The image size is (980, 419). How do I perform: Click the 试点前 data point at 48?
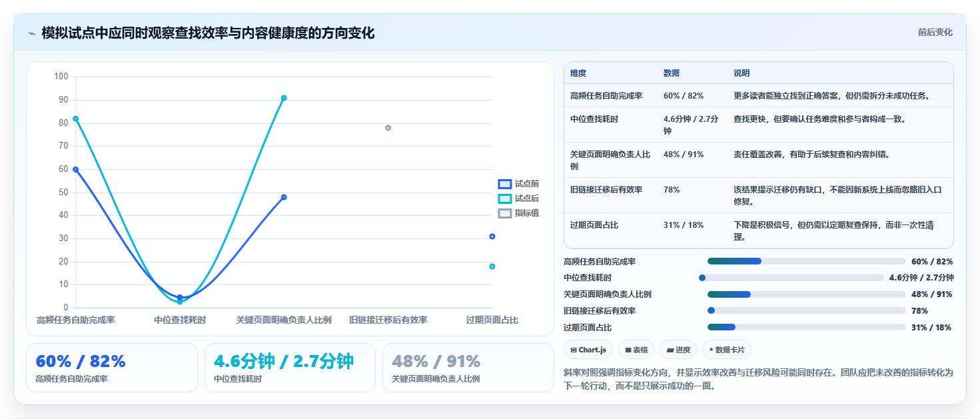pyautogui.click(x=284, y=197)
